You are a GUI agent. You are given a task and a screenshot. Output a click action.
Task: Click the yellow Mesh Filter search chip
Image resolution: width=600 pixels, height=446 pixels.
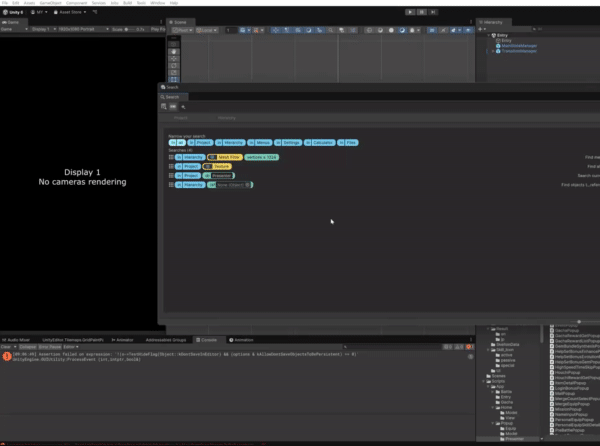point(229,157)
